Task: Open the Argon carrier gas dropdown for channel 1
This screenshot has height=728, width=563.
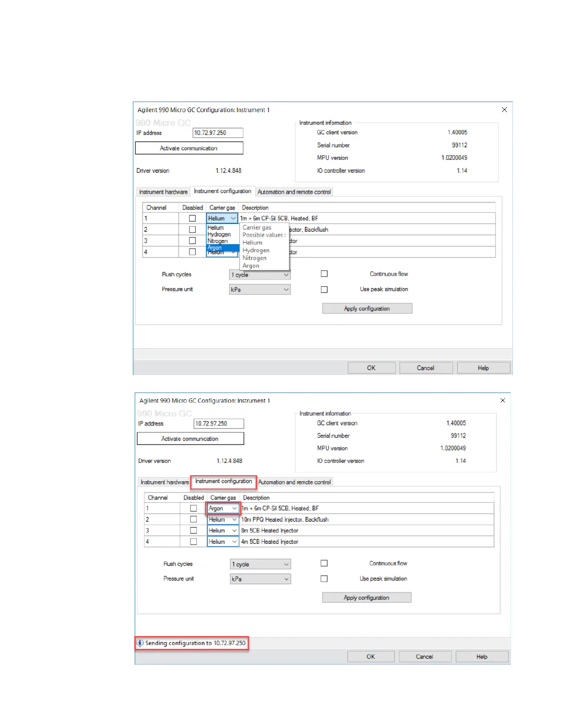Action: point(223,508)
